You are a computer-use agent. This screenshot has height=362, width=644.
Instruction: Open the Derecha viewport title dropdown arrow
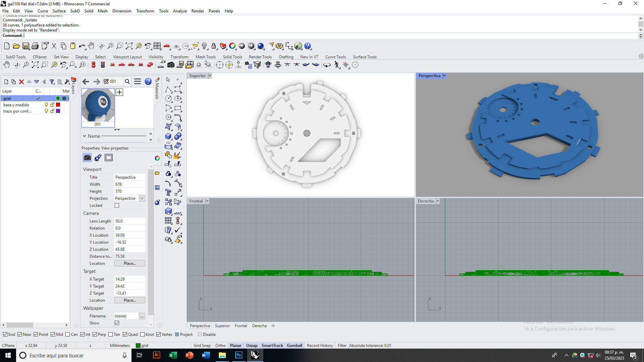tap(438, 201)
